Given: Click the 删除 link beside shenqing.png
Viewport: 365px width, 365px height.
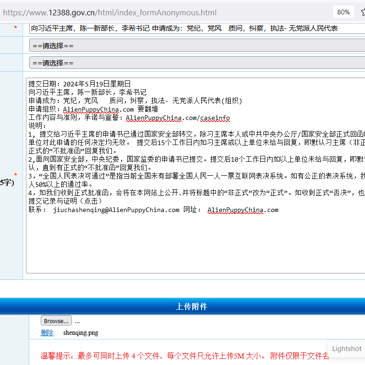Looking at the screenshot, I should (x=47, y=333).
